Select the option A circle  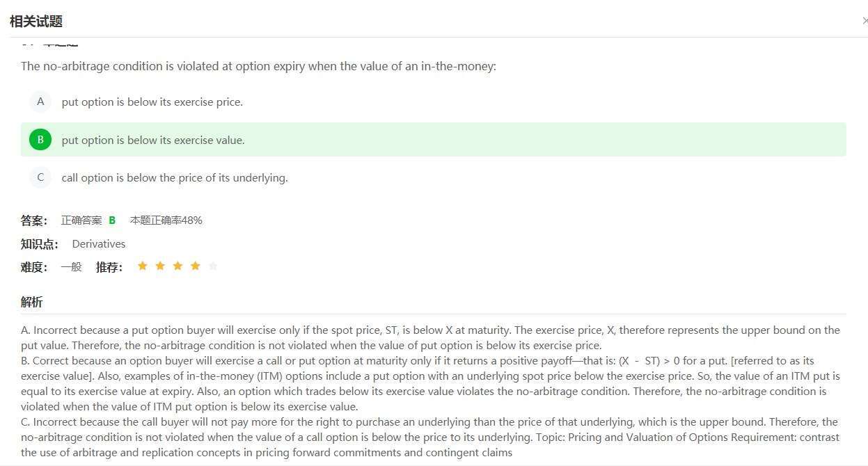coord(40,102)
